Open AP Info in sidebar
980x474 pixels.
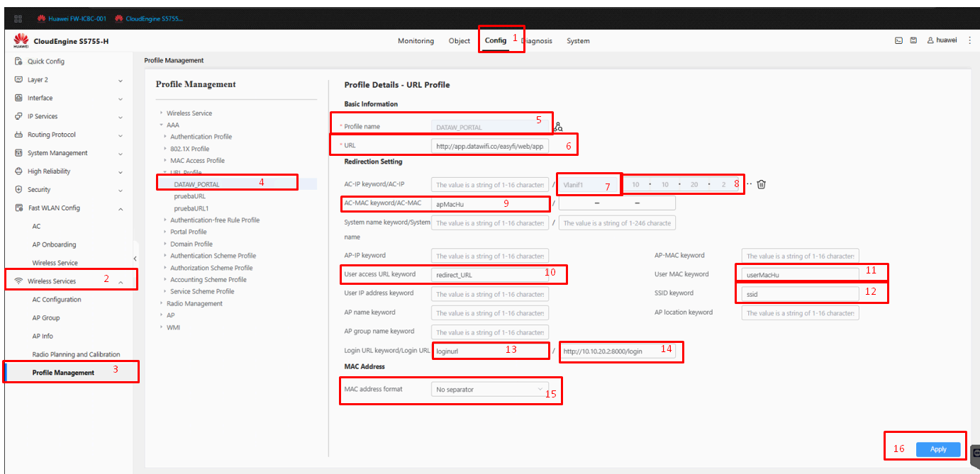pyautogui.click(x=43, y=337)
